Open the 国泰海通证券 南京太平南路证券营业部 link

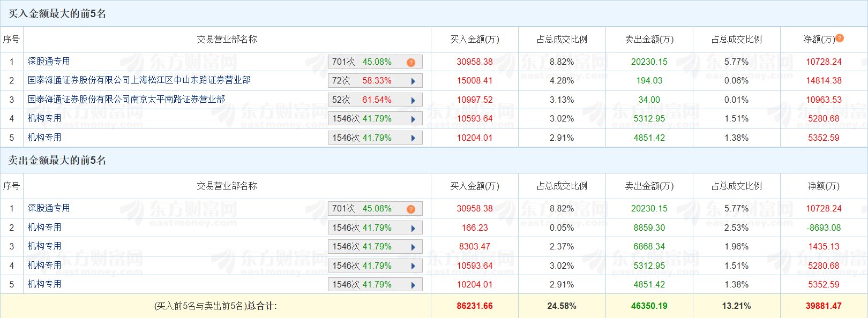click(x=126, y=100)
